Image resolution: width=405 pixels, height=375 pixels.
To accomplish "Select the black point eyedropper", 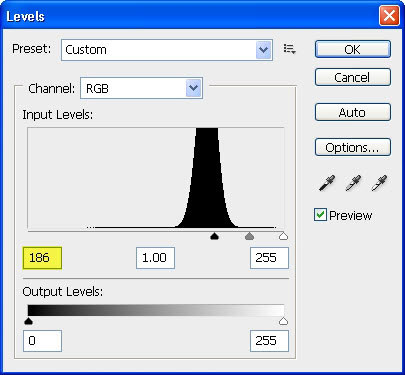I will click(327, 183).
